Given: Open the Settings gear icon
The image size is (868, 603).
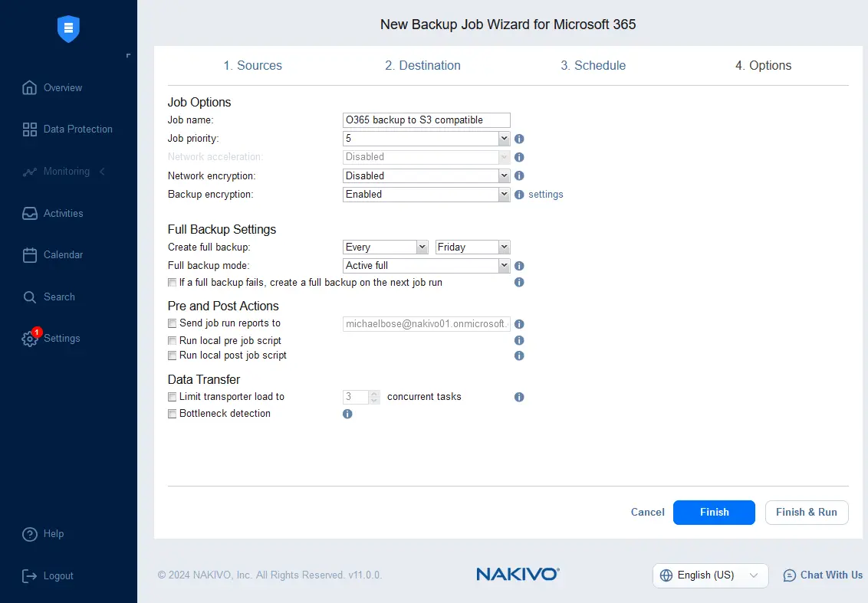Looking at the screenshot, I should (29, 339).
